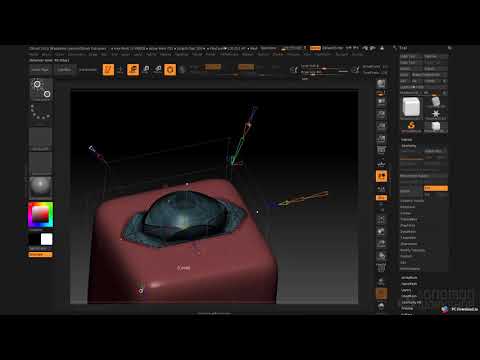This screenshot has height=360, width=480.
Task: Toggle the Live Boolean button
Action: (x=88, y=70)
